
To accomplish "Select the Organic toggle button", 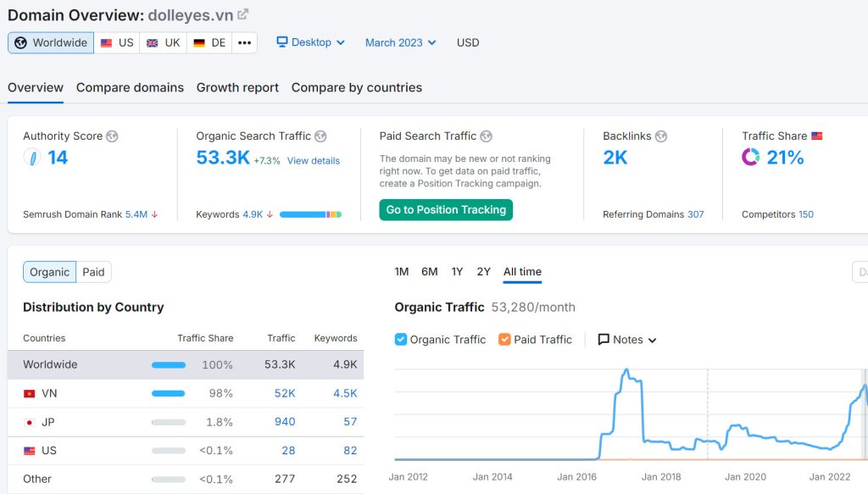I will click(x=49, y=272).
